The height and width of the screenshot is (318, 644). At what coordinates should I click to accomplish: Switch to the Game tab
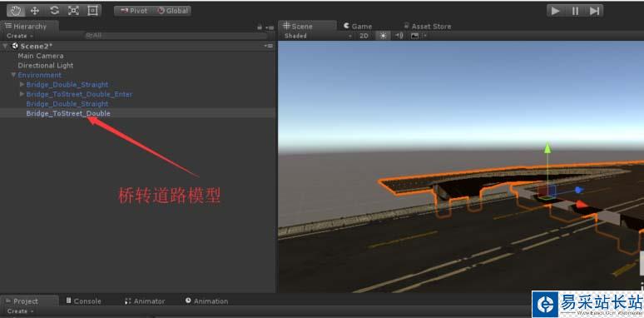[x=357, y=27]
